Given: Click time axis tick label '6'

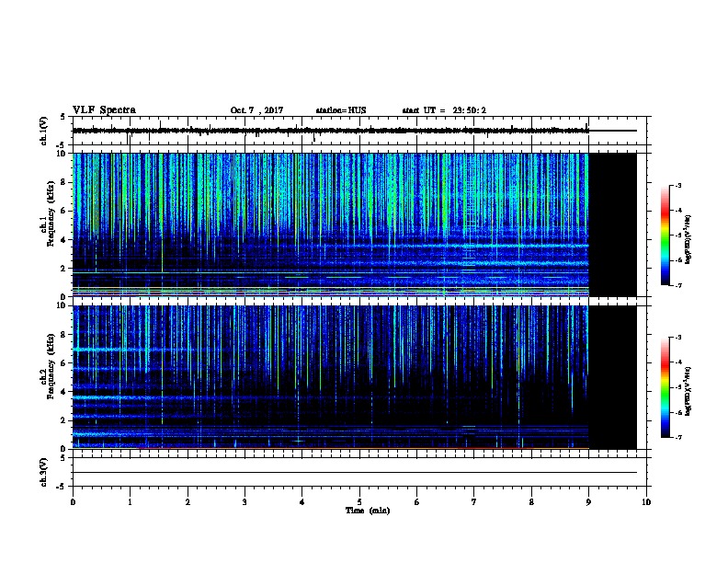Looking at the screenshot, I should tap(417, 502).
